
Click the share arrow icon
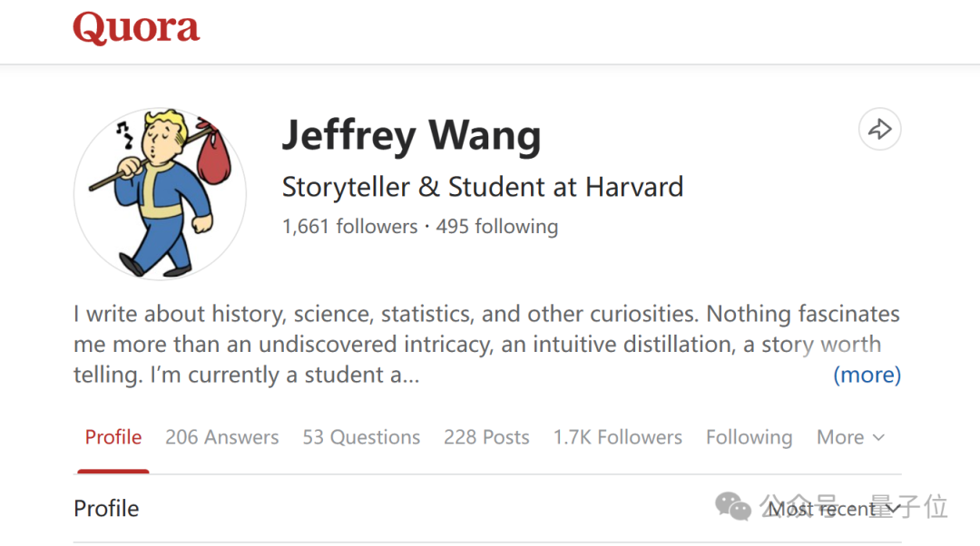879,130
